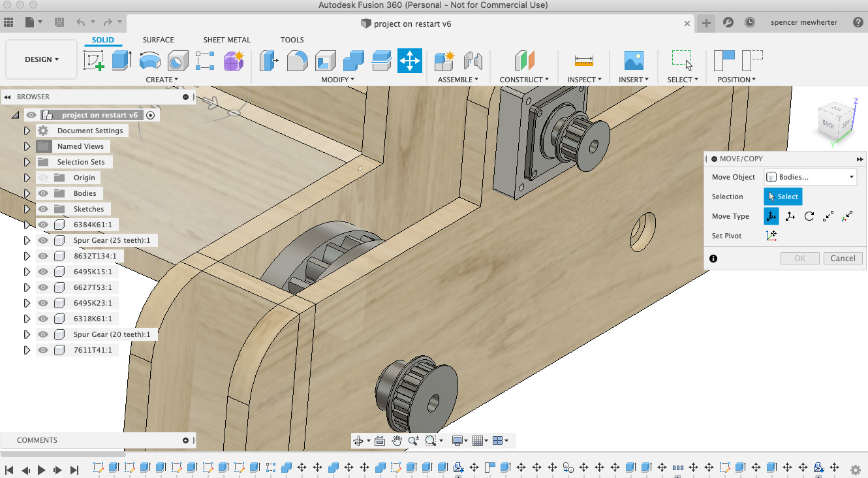Switch to the SURFACE tab
The width and height of the screenshot is (868, 478).
click(x=159, y=40)
